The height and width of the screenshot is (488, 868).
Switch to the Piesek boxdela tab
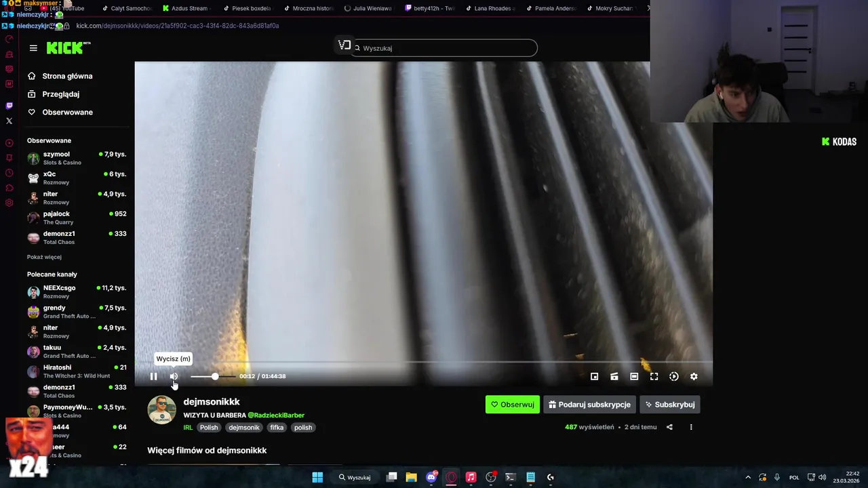247,8
